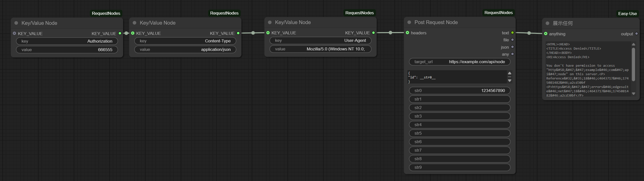Click the empty str6 field
The image size is (644, 181).
point(460,142)
